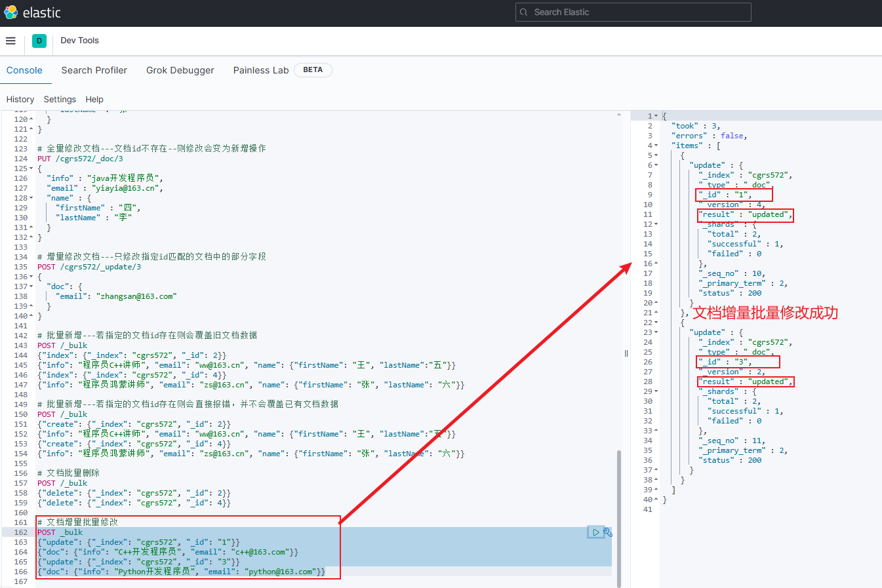The image size is (882, 588).
Task: Open the wrench request options menu
Action: point(608,532)
